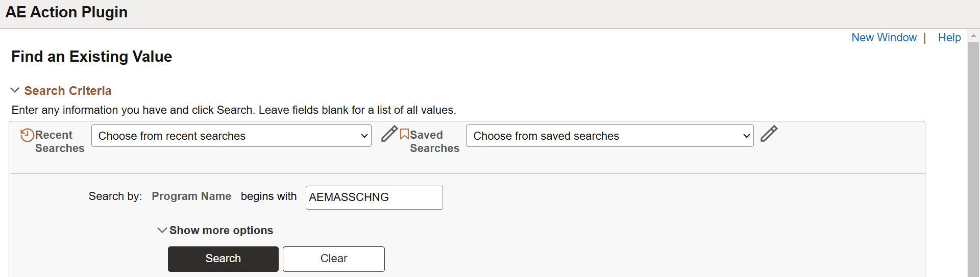
Task: Open the New Window link
Action: [884, 38]
